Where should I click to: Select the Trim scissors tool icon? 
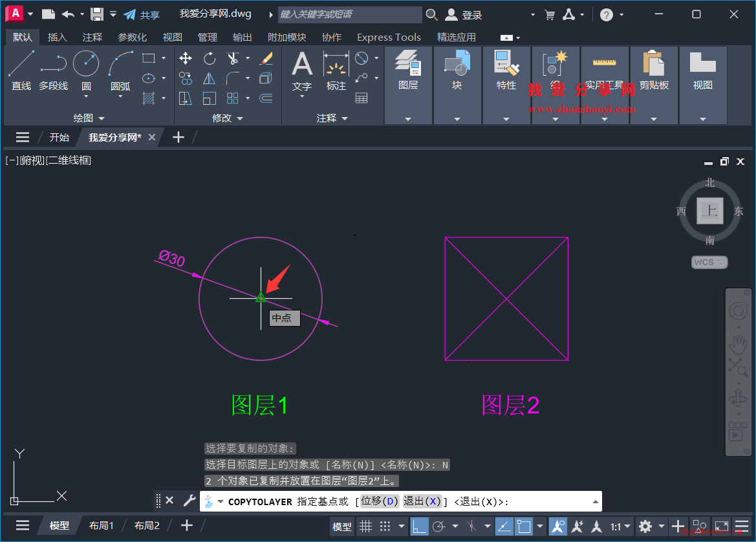[233, 58]
